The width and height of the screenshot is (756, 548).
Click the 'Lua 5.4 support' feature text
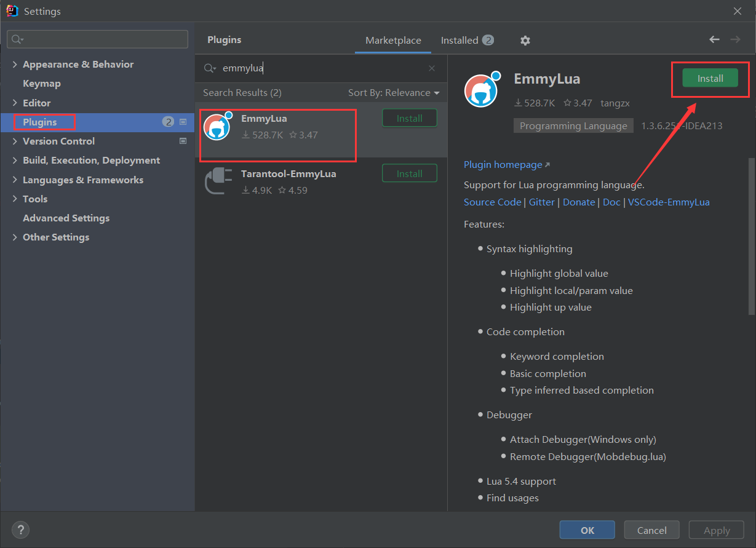(521, 482)
